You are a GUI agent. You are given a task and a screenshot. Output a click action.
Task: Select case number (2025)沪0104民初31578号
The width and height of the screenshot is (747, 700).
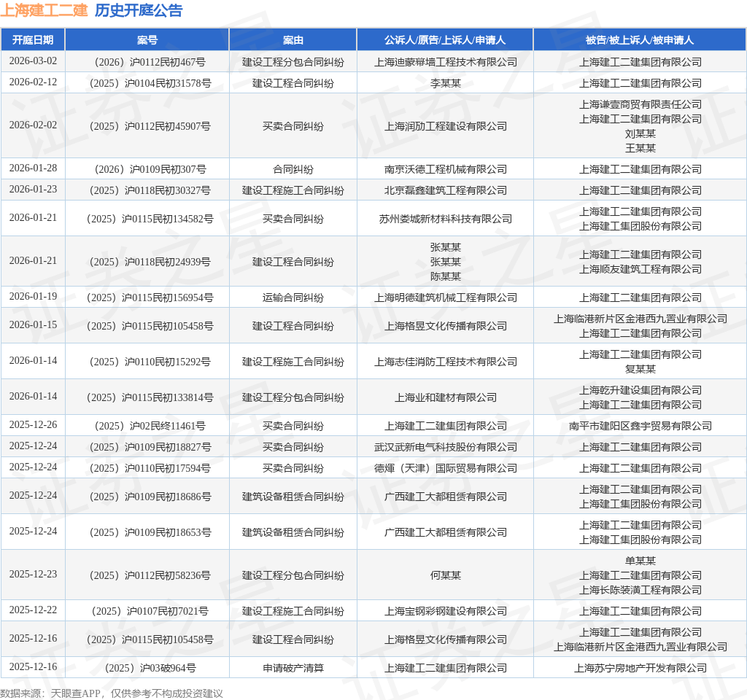click(150, 83)
